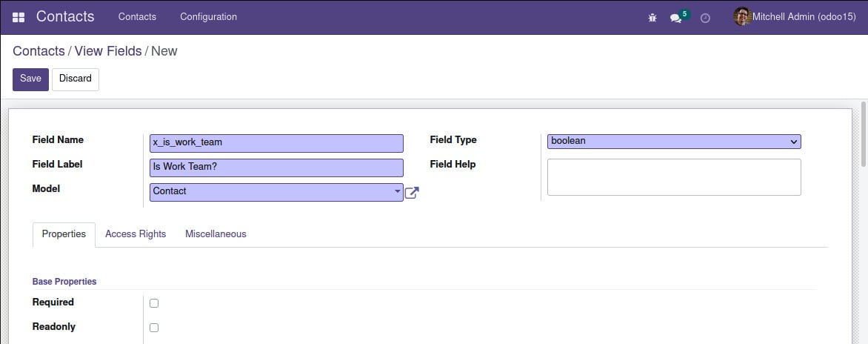Expand the Field Type boolean dropdown
This screenshot has height=344, width=868.
click(674, 142)
